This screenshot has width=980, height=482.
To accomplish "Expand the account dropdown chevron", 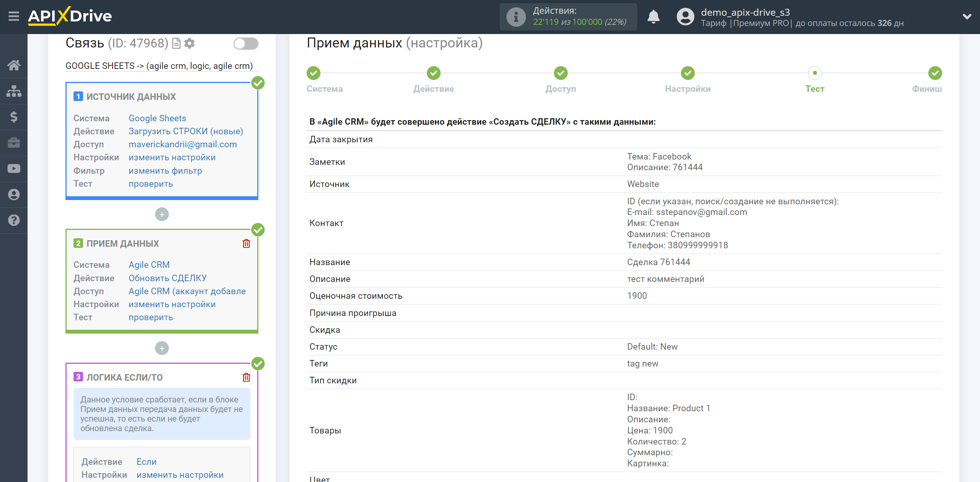I will click(967, 16).
